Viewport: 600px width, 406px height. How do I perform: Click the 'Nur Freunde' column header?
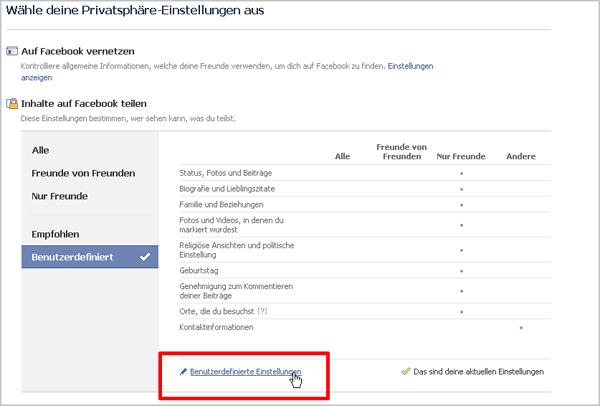coord(461,156)
